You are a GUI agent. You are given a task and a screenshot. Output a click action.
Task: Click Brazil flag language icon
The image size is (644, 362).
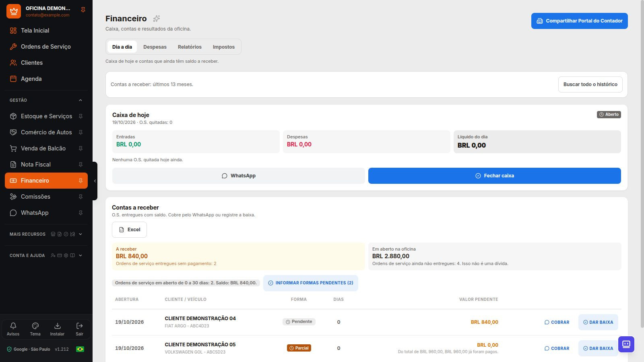80,349
